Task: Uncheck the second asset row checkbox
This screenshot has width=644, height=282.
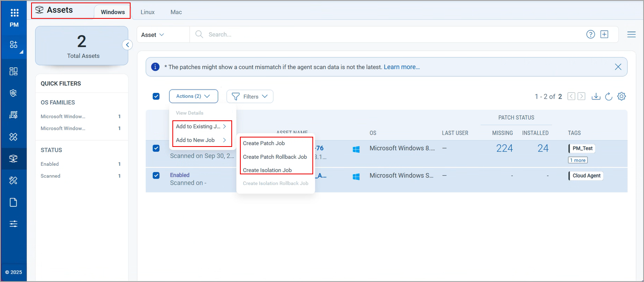Action: point(156,175)
